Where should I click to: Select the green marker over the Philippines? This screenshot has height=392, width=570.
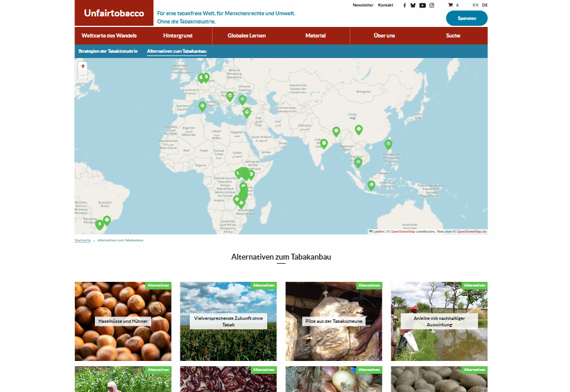click(x=388, y=144)
